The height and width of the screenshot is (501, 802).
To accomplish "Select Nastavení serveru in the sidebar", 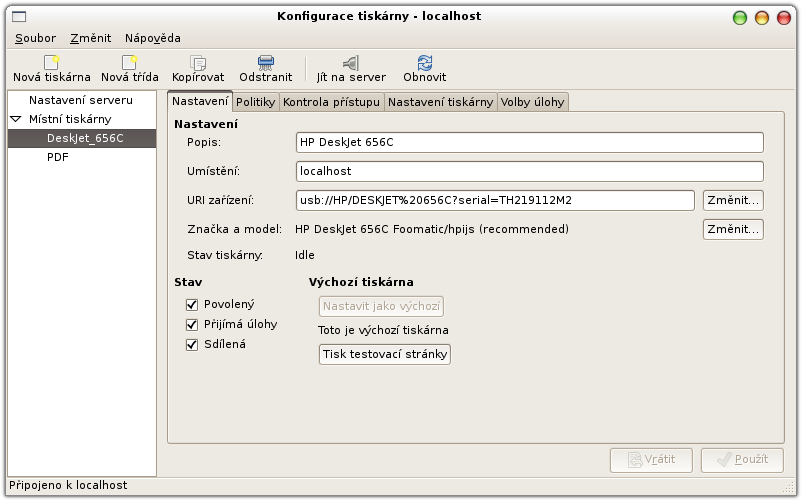I will coord(82,100).
